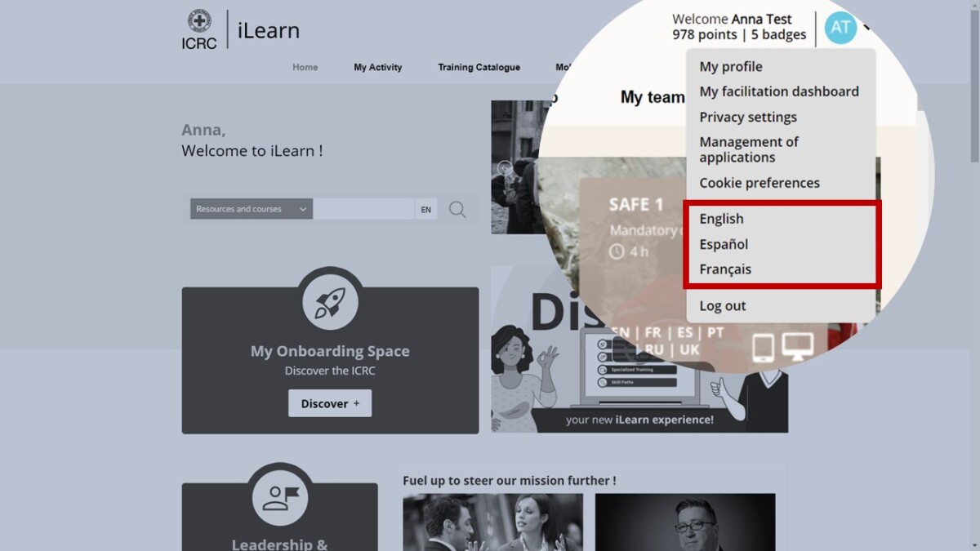Click the leadership flag person icon
This screenshot has height=551, width=980.
point(280,499)
